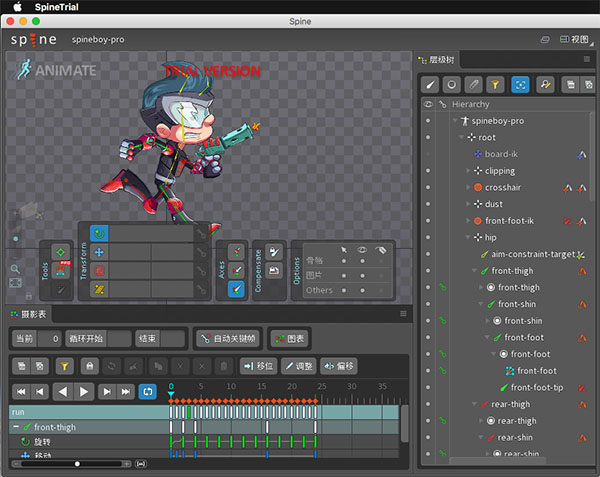Expand the front-foot-ik node
The width and height of the screenshot is (600, 477).
click(468, 221)
